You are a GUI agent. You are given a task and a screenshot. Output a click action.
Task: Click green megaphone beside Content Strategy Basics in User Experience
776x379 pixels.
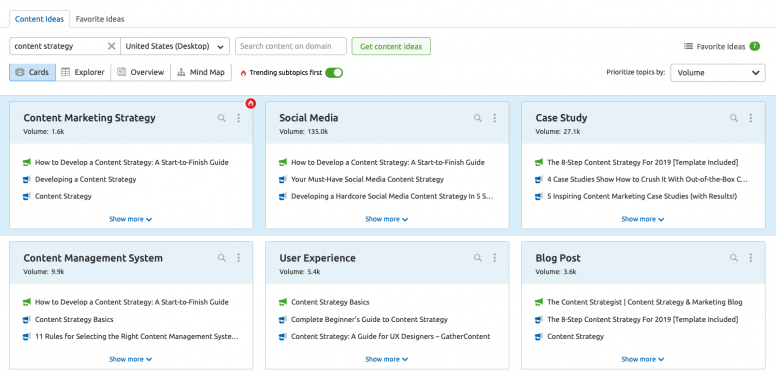pyautogui.click(x=283, y=302)
